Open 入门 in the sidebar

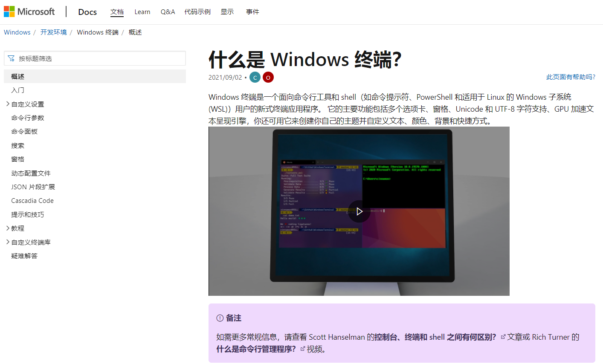[x=18, y=90]
